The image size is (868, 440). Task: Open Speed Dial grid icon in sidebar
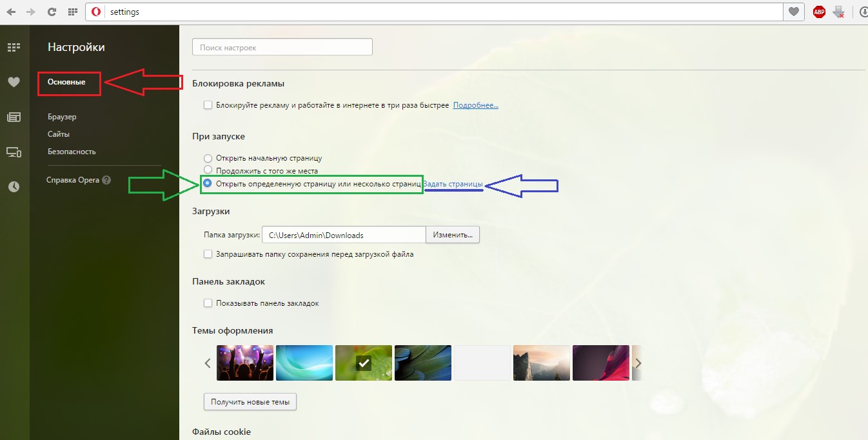pyautogui.click(x=14, y=47)
